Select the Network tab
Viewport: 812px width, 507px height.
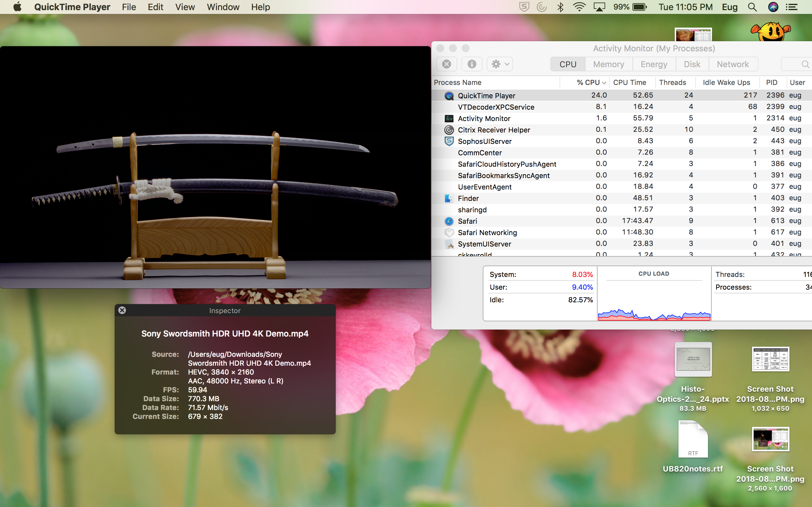[x=733, y=64]
